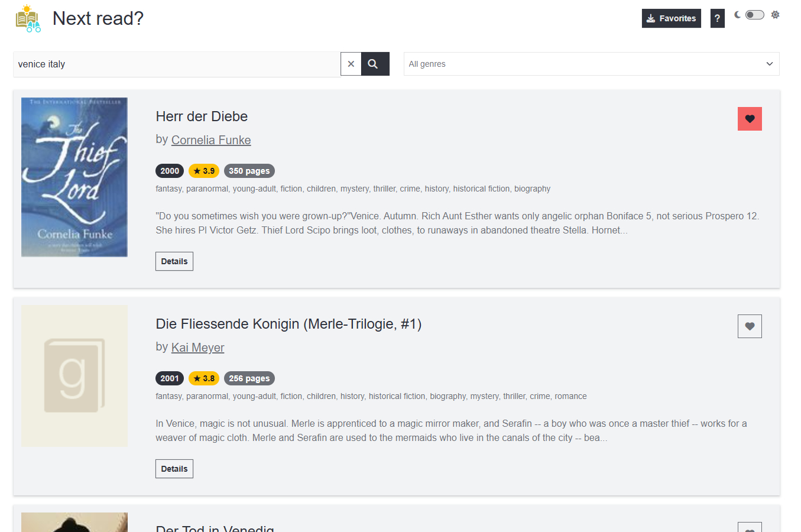This screenshot has height=532, width=801.
Task: Open Details for Herr der Diebe
Action: coord(174,261)
